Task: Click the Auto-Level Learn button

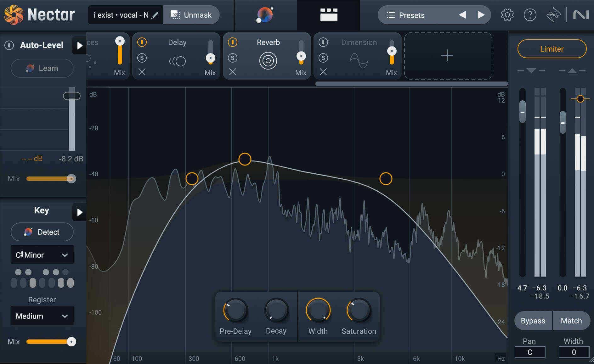Action: point(42,68)
